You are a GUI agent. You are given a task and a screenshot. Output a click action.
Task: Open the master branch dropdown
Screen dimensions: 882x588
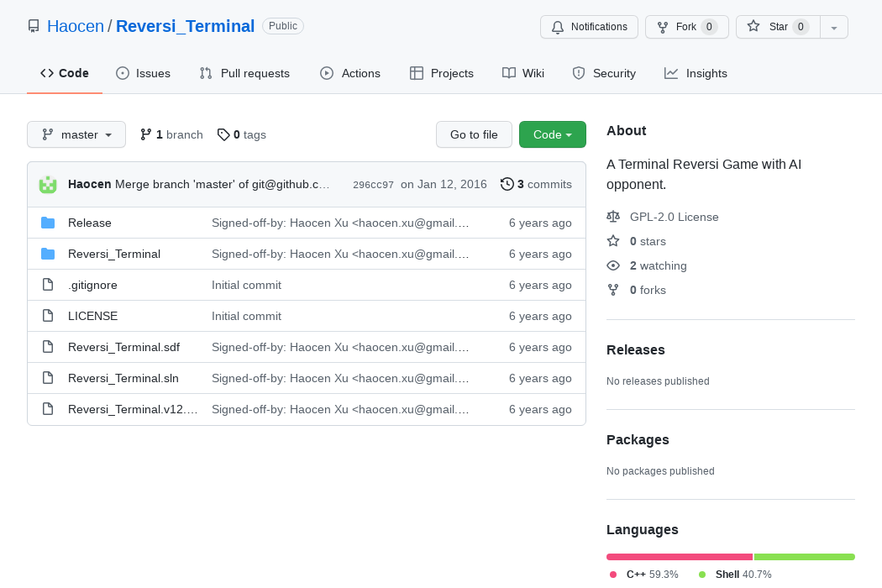tap(76, 134)
